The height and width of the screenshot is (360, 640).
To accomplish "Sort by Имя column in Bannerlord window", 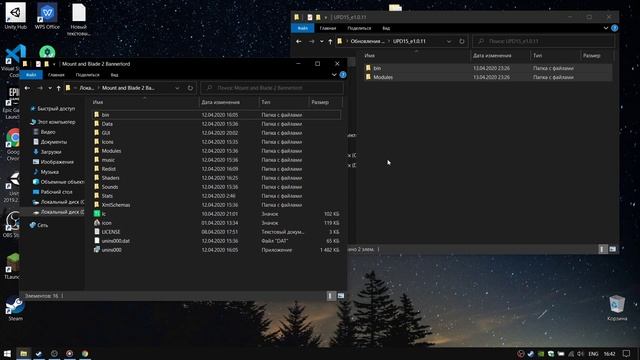I will [98, 102].
